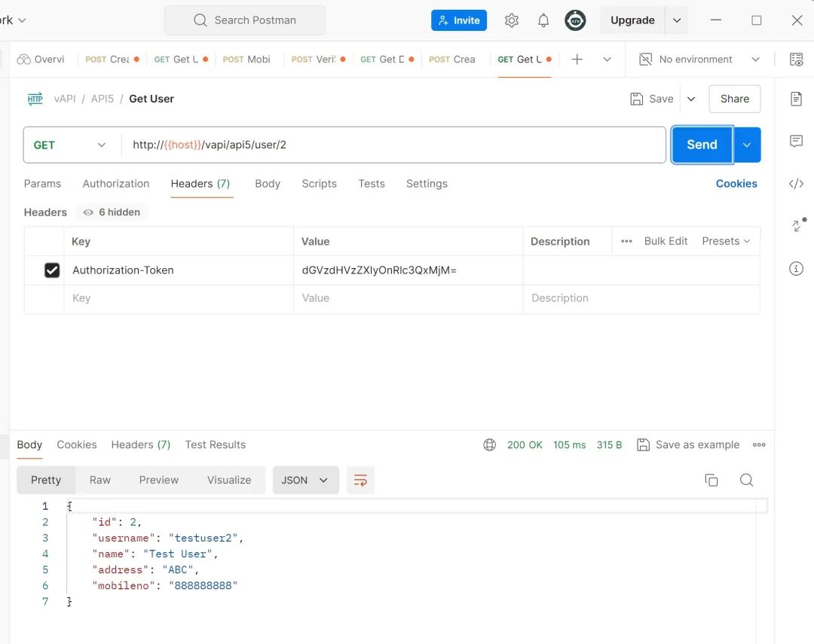814x644 pixels.
Task: Select the Visualize response view
Action: 229,480
